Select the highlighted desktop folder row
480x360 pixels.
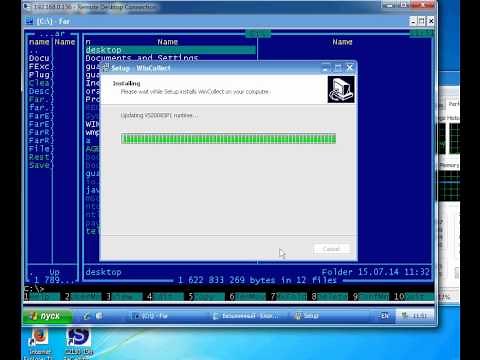171,50
